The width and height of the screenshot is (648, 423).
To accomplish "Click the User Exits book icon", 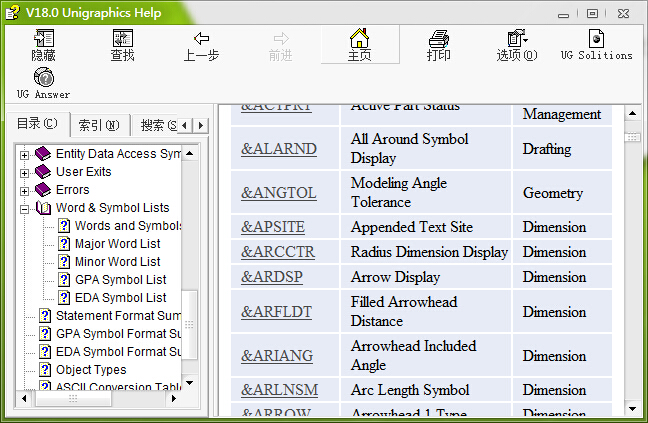I will point(43,171).
